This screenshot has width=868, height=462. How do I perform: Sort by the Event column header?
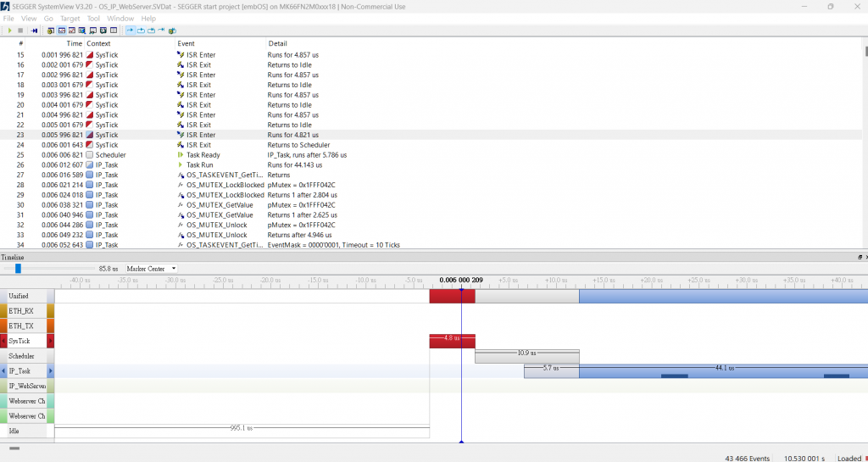(x=186, y=43)
